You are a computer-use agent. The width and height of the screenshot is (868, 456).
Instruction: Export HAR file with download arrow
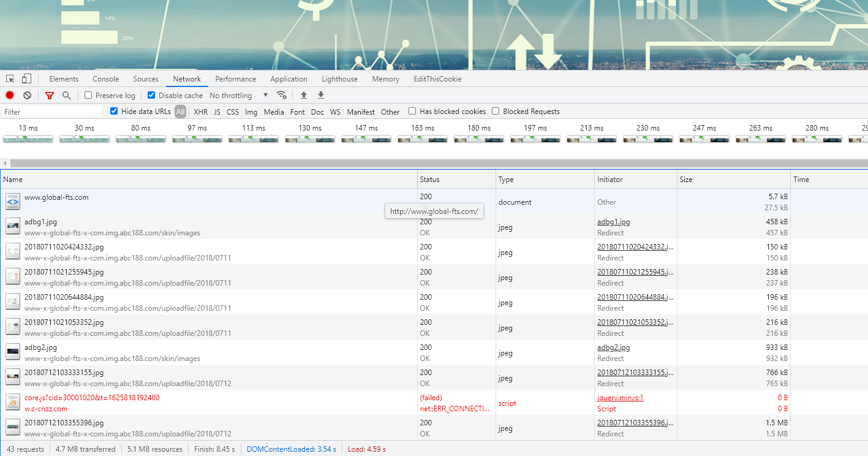pyautogui.click(x=320, y=95)
